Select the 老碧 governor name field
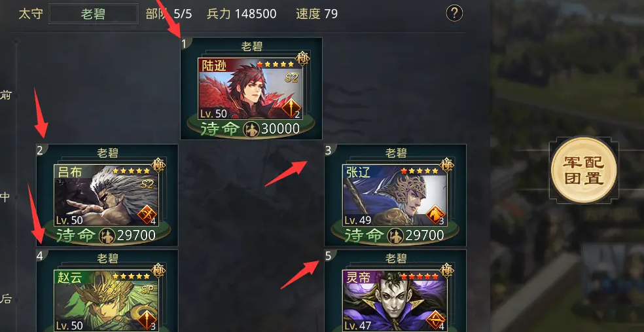Image resolution: width=644 pixels, height=332 pixels. [93, 14]
